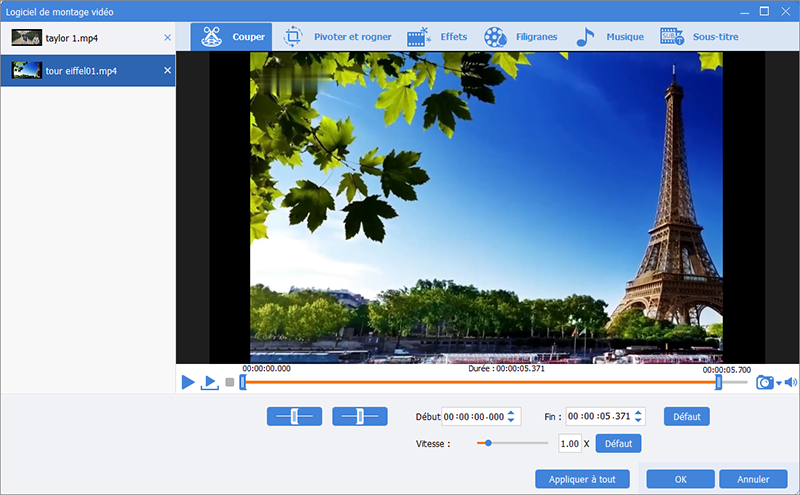
Task: Click the taylor 1.mp4 thumbnail
Action: 27,38
